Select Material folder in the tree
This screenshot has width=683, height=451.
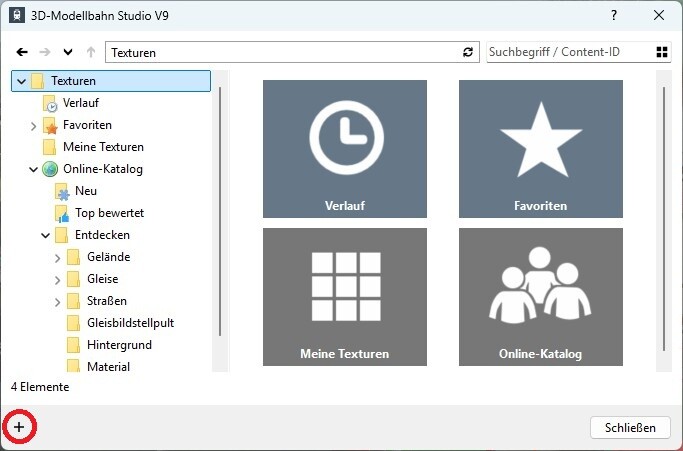[108, 367]
